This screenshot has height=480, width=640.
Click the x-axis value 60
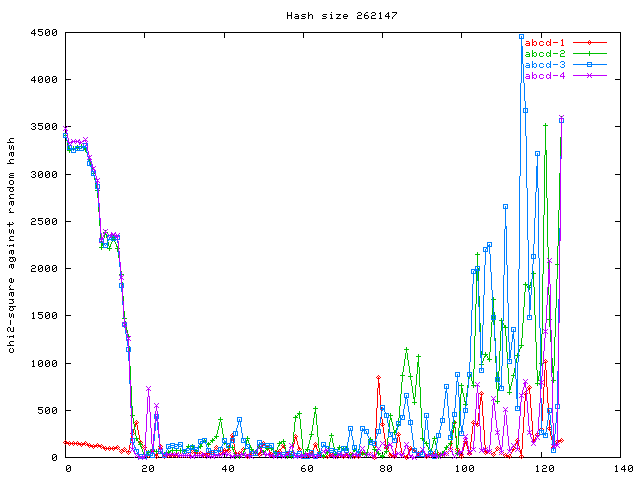[x=307, y=469]
